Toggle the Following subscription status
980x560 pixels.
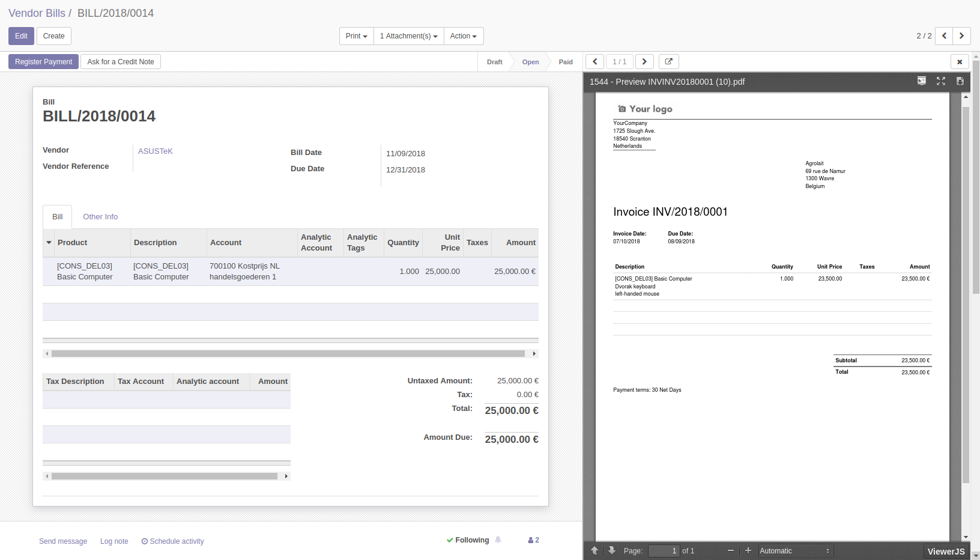(468, 540)
